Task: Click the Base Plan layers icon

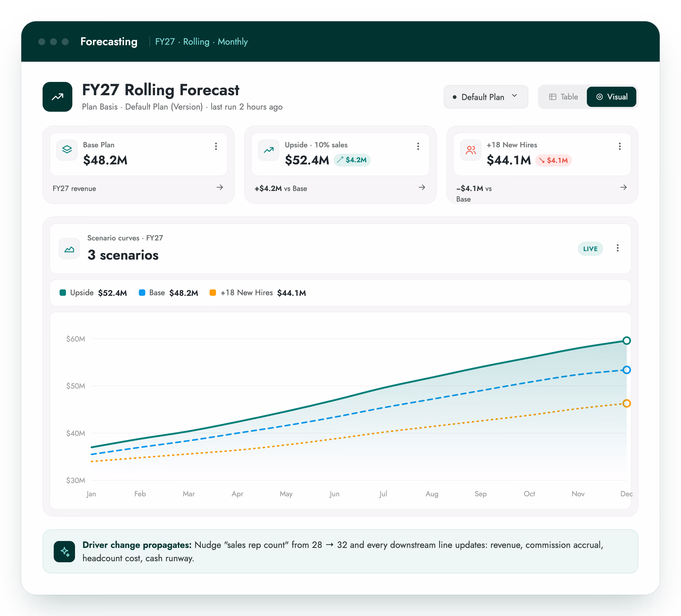Action: 67,149
